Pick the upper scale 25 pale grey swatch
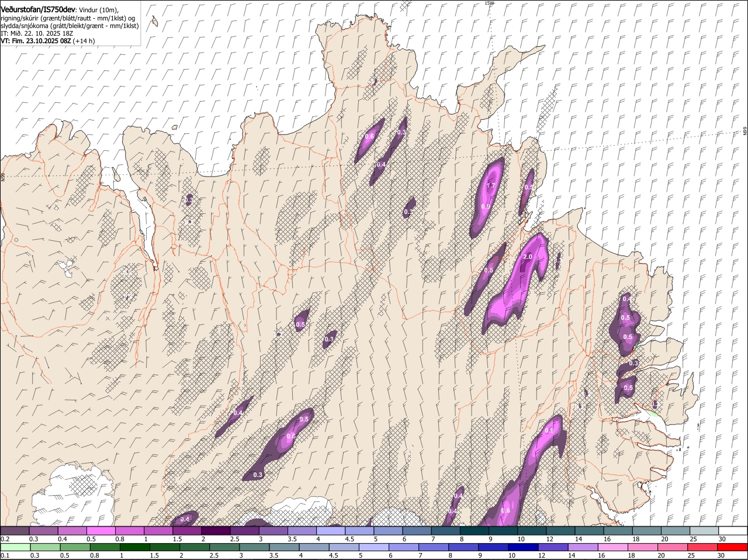The height and width of the screenshot is (560, 748). 704,531
